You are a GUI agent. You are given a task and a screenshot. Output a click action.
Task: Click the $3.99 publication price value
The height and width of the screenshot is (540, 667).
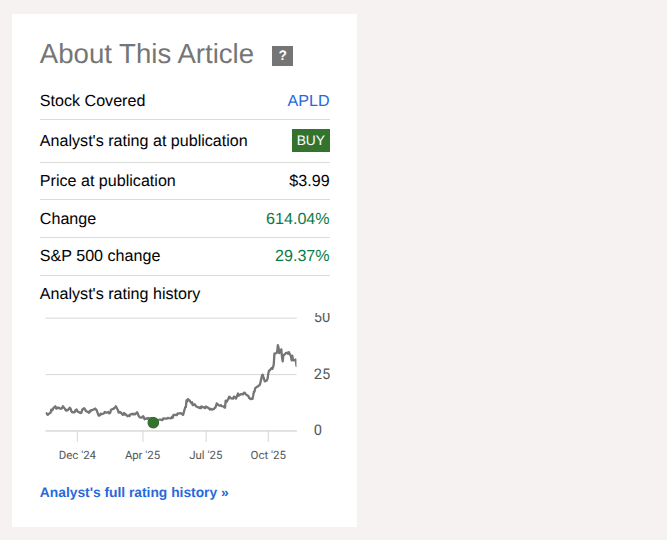(309, 181)
